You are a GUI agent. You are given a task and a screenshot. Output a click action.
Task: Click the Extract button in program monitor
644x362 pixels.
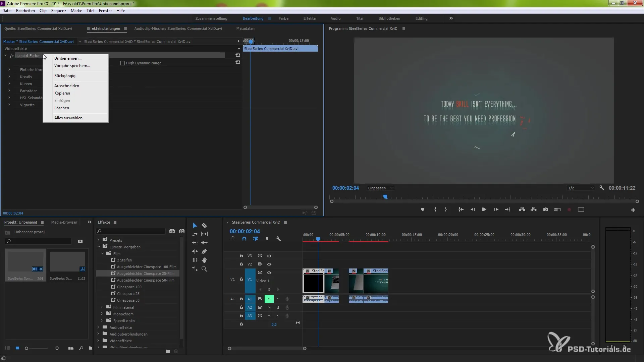534,209
